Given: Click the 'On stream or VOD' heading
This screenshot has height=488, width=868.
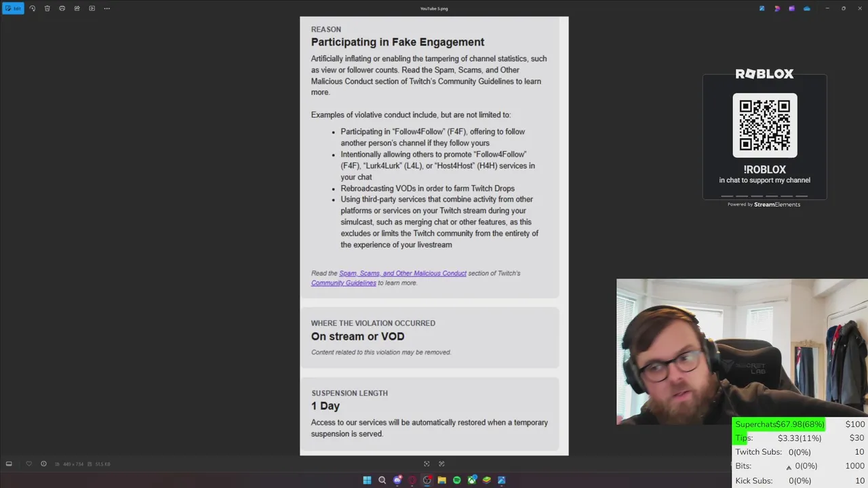Looking at the screenshot, I should [357, 336].
